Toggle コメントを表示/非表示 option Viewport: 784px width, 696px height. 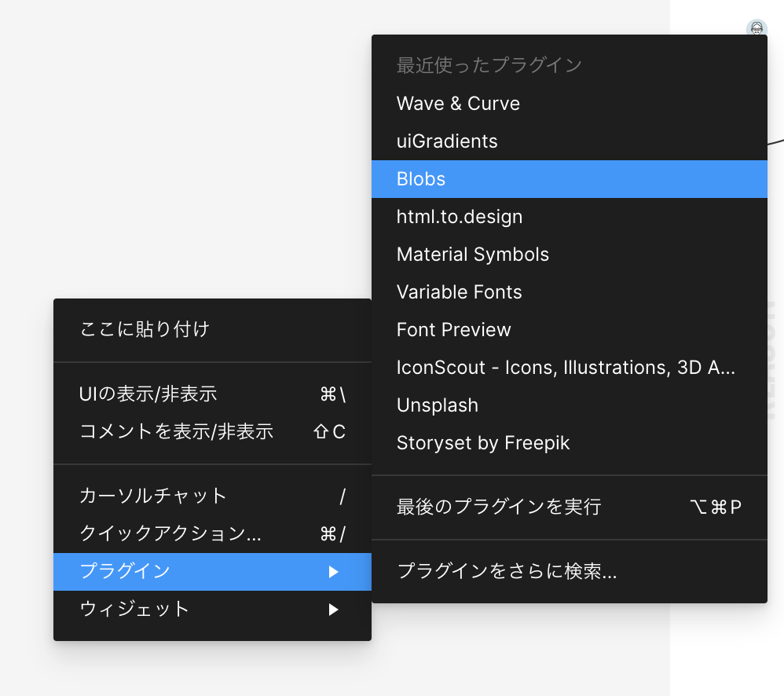tap(177, 431)
